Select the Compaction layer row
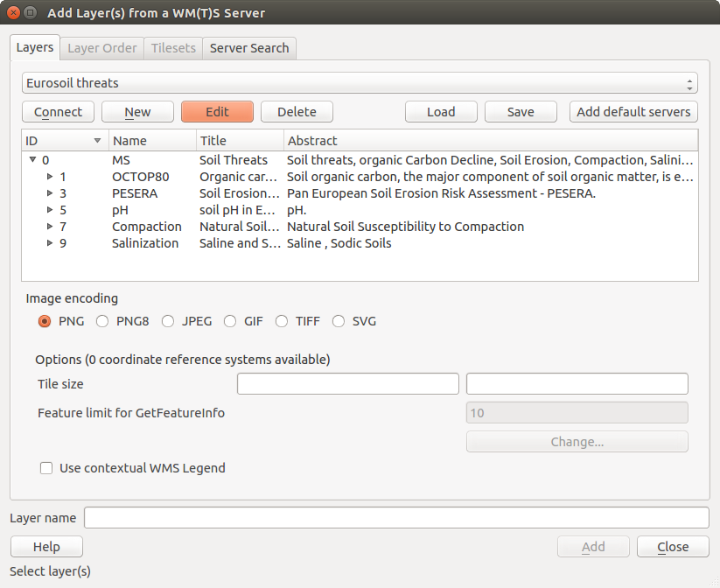720x588 pixels. point(146,227)
